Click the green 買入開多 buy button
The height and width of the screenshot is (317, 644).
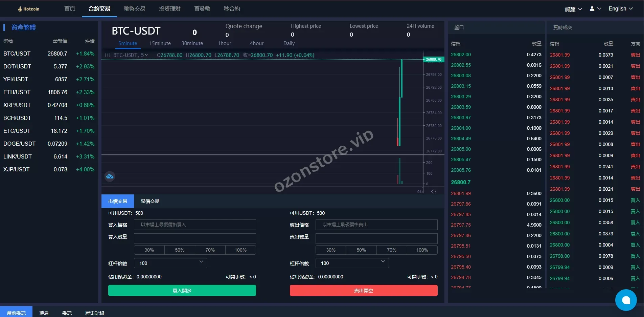(x=182, y=291)
